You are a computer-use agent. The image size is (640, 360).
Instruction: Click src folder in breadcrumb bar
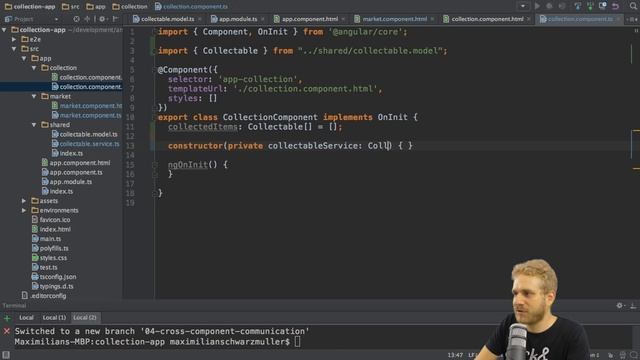[x=71, y=7]
